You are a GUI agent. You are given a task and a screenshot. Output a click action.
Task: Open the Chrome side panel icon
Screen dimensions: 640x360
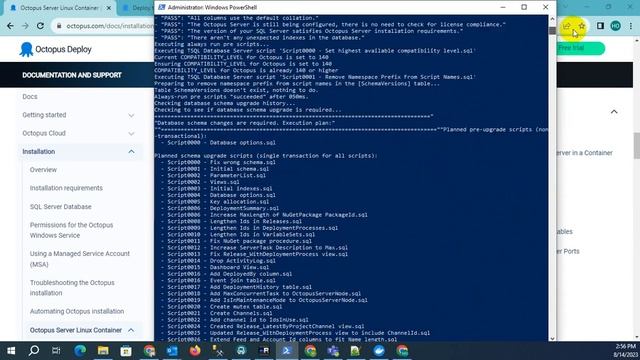(x=600, y=26)
